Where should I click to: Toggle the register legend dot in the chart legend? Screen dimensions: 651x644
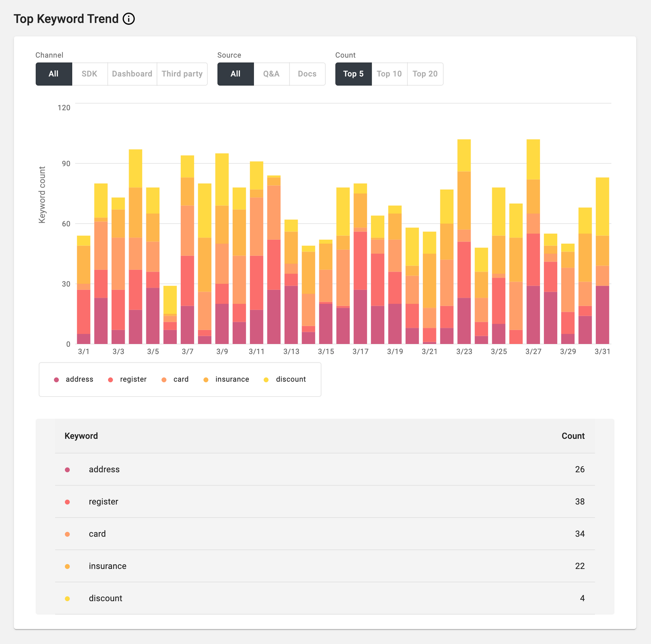111,380
